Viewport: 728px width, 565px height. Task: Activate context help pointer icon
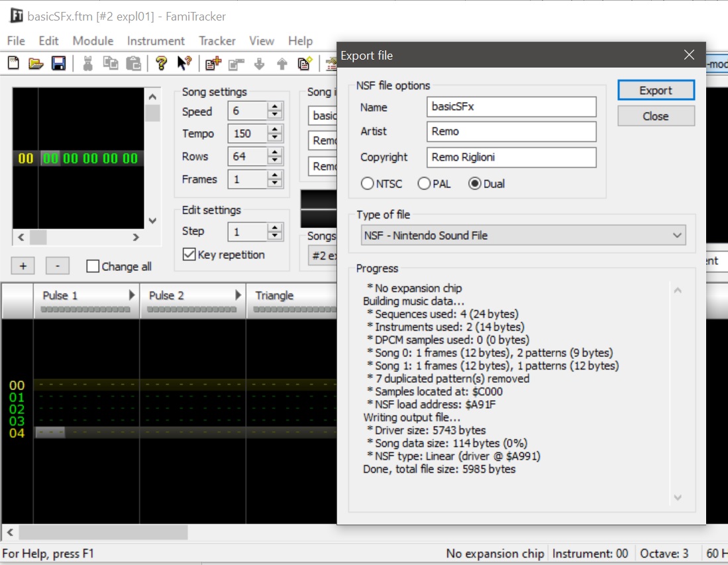point(184,63)
